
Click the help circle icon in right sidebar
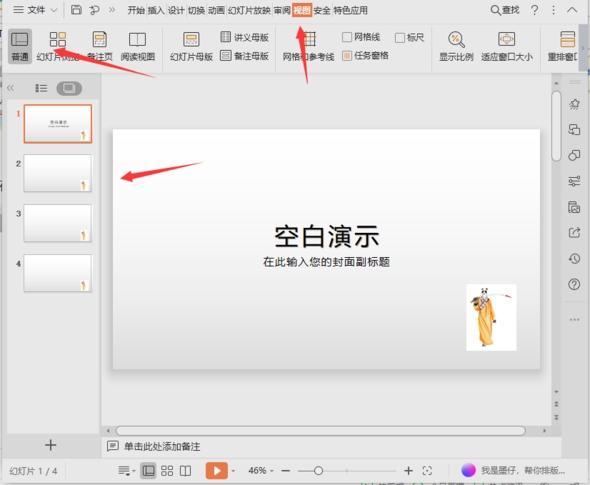coord(574,284)
